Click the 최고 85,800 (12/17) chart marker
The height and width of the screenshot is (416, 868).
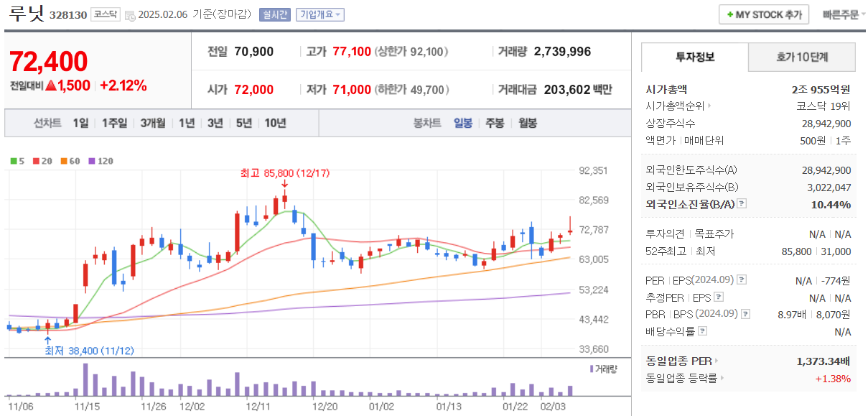[285, 172]
